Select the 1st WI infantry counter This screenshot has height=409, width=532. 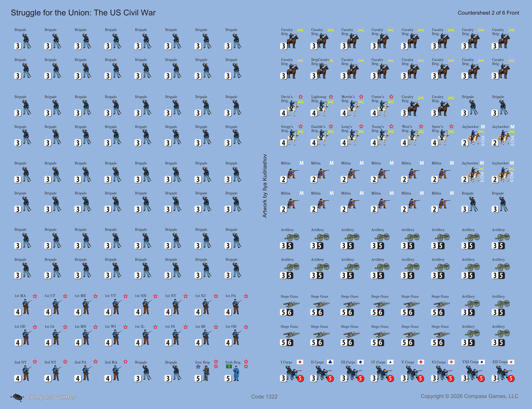(x=116, y=336)
